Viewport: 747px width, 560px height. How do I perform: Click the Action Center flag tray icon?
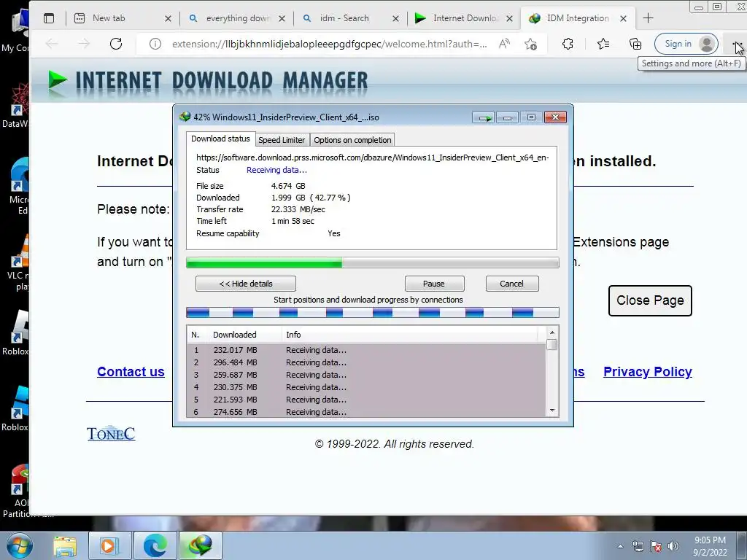click(656, 546)
